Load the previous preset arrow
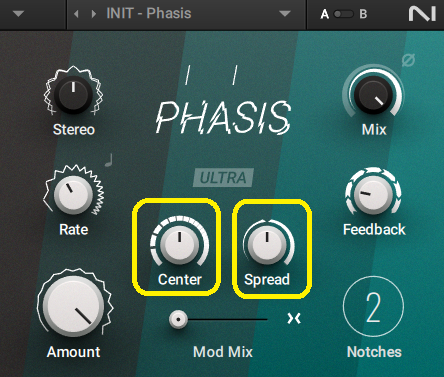This screenshot has width=444, height=377. coord(76,14)
